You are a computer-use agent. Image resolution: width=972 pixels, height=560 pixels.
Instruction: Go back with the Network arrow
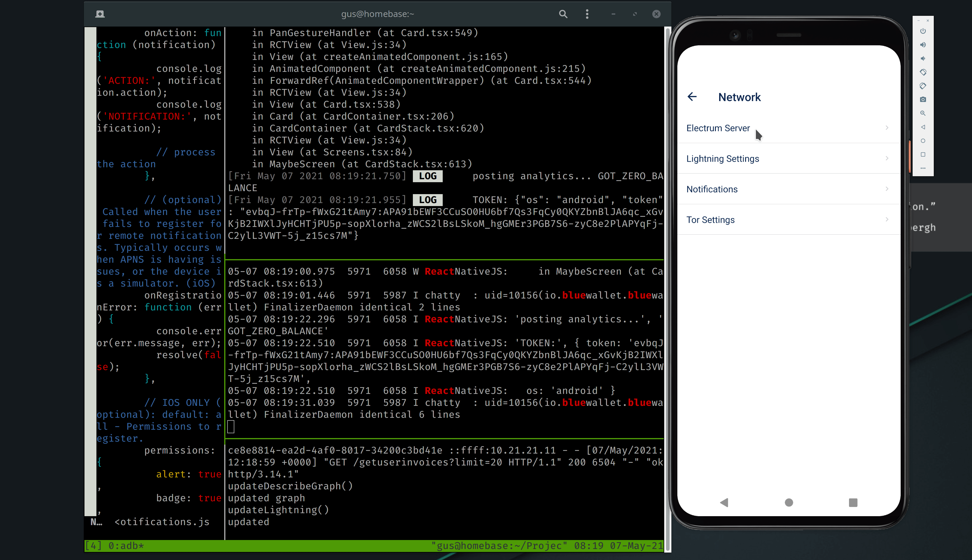(x=692, y=97)
